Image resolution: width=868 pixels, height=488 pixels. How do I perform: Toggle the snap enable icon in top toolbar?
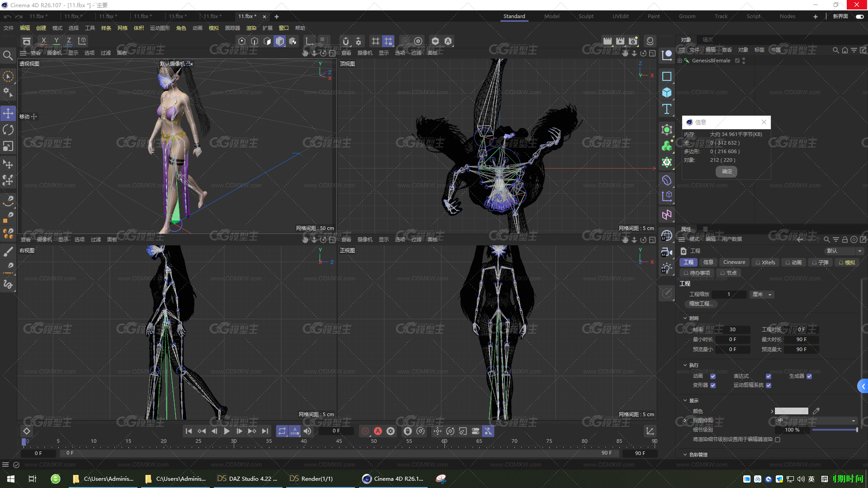pos(346,41)
